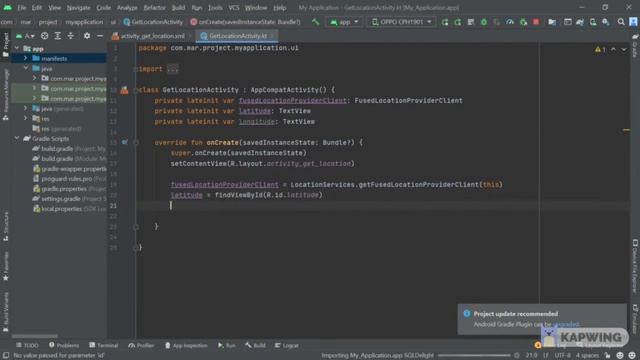
Task: Toggle the Resource Manager side tab
Action: tap(6, 95)
